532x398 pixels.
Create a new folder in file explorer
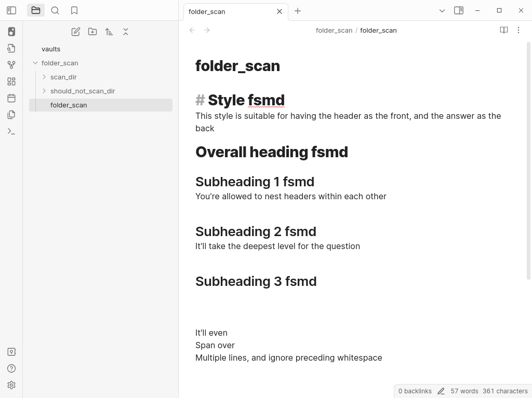coord(92,32)
